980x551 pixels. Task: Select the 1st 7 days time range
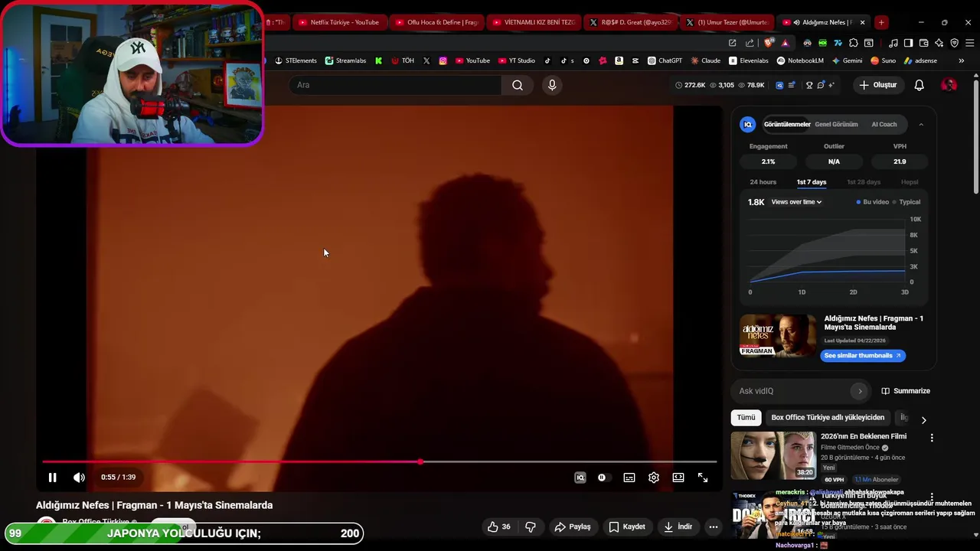point(812,182)
